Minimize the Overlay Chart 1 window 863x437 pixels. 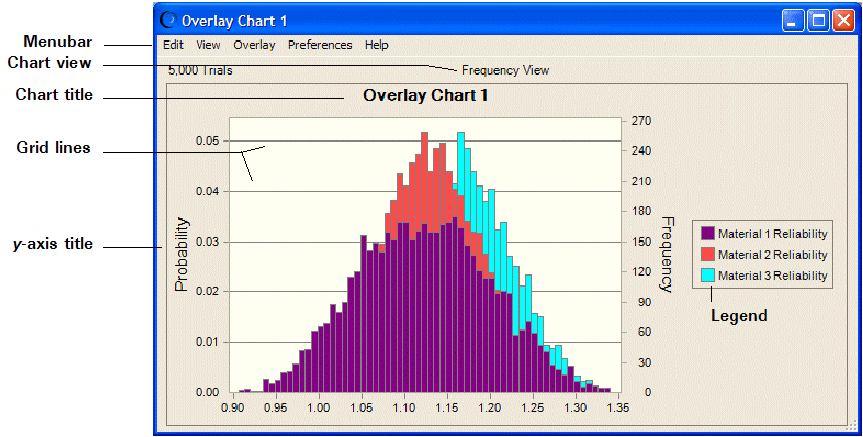point(793,21)
